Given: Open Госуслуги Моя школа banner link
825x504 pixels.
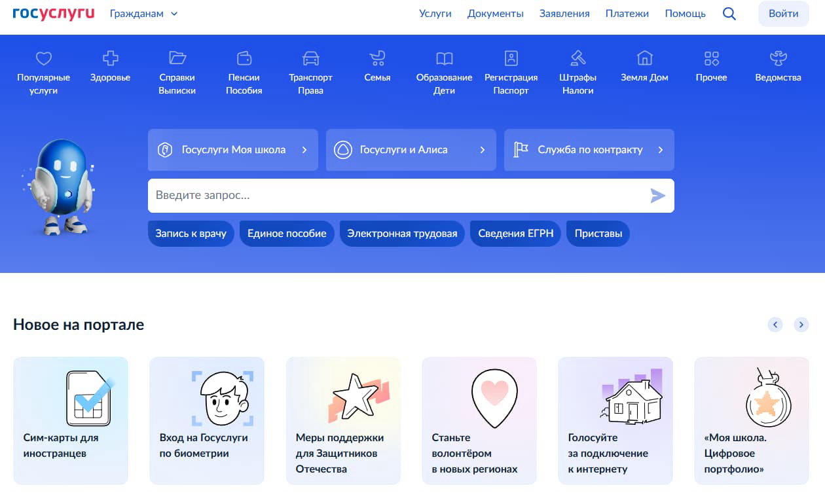Looking at the screenshot, I should point(232,150).
